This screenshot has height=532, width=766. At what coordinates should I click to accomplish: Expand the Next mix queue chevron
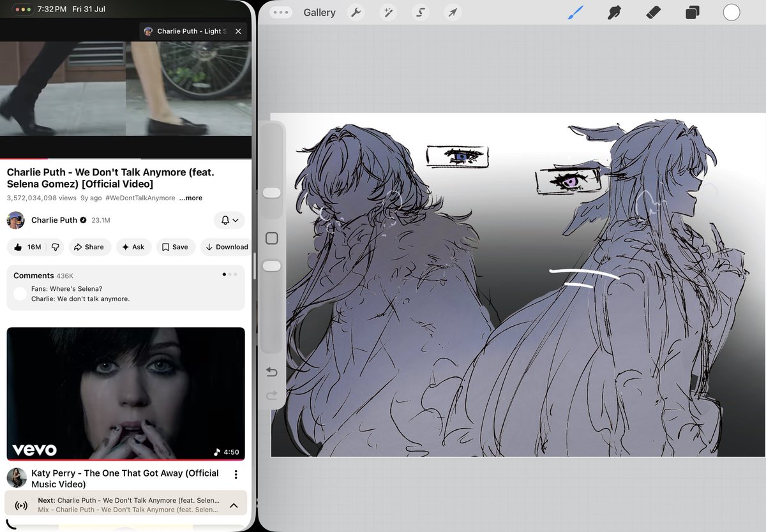tap(234, 505)
